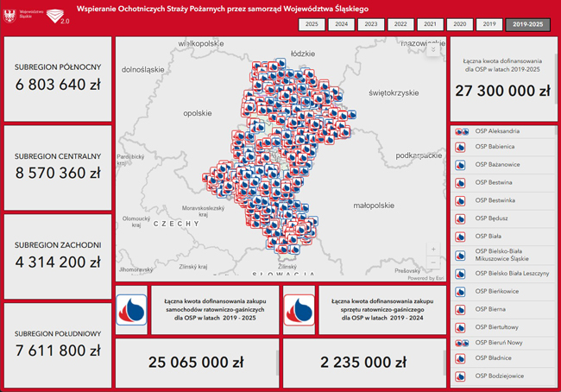This screenshot has width=561, height=392.
Task: Open the 2019 year view
Action: point(489,24)
